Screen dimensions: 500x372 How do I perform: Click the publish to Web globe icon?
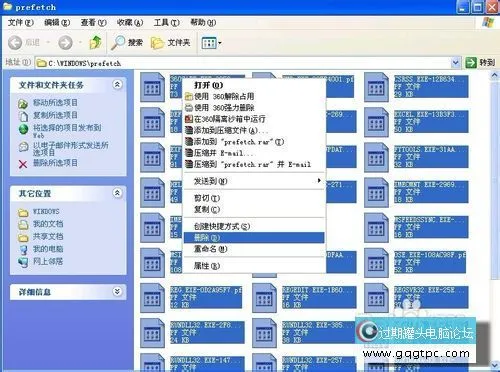[x=23, y=129]
